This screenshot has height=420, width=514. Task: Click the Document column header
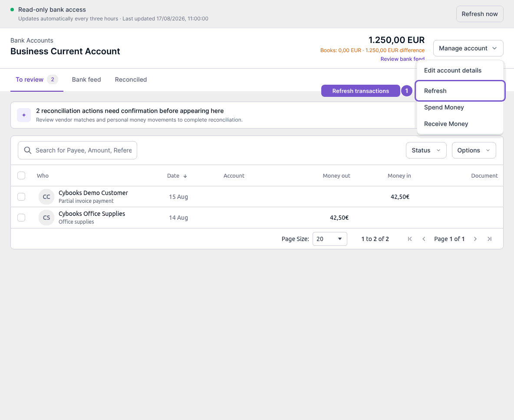coord(484,176)
